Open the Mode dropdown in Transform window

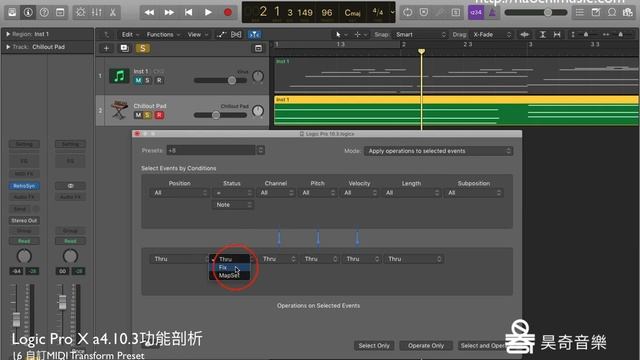coord(438,151)
